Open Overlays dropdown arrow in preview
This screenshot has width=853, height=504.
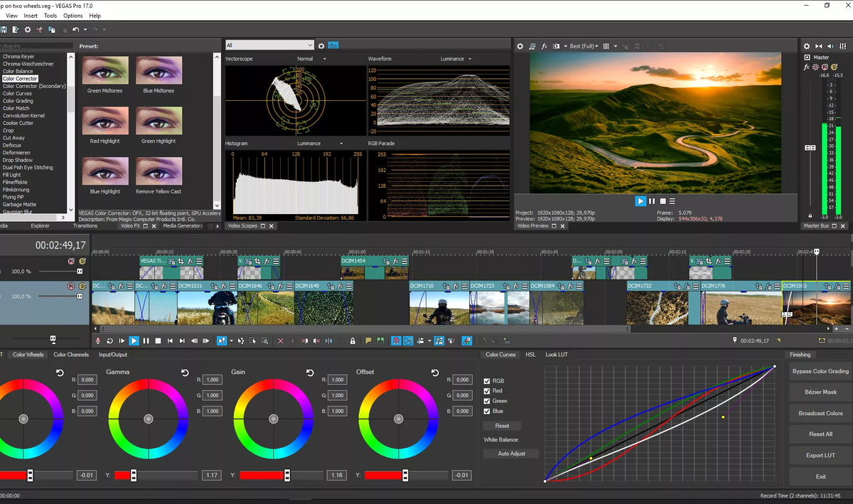click(616, 46)
